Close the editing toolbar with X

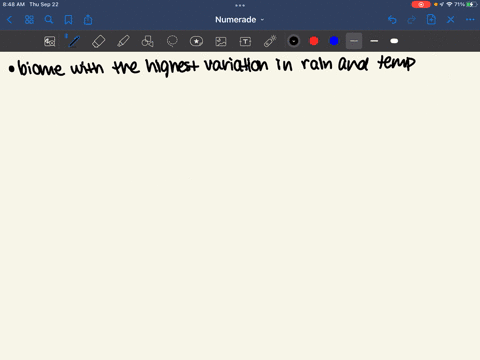(x=451, y=20)
